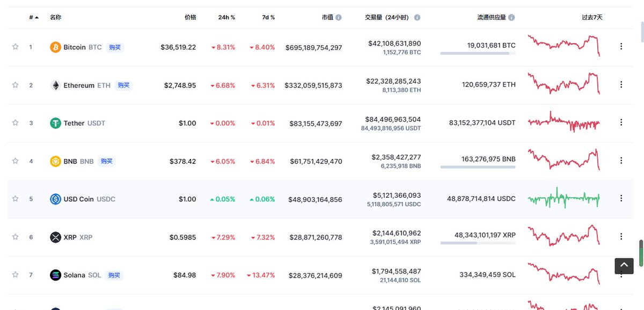Screen dimensions: 644x310
Task: Toggle the watchlist star for Bitcoin
Action: point(15,47)
